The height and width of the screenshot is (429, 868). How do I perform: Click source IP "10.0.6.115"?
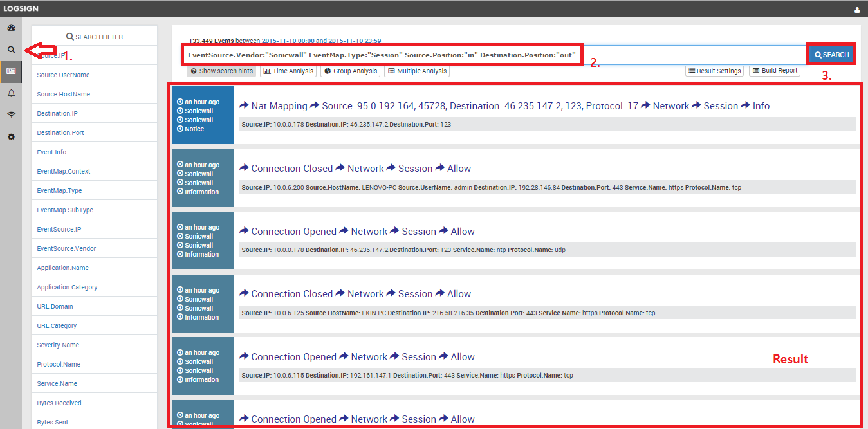pyautogui.click(x=288, y=375)
